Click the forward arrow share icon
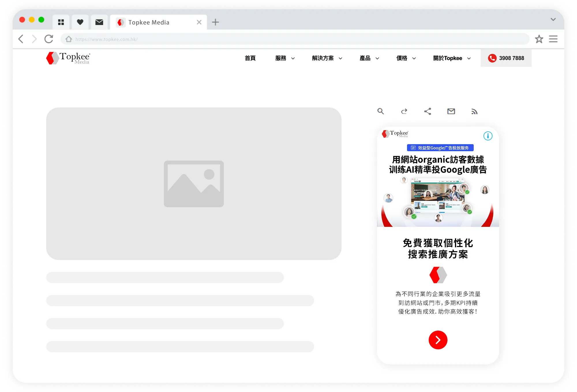The image size is (577, 392). pos(404,111)
